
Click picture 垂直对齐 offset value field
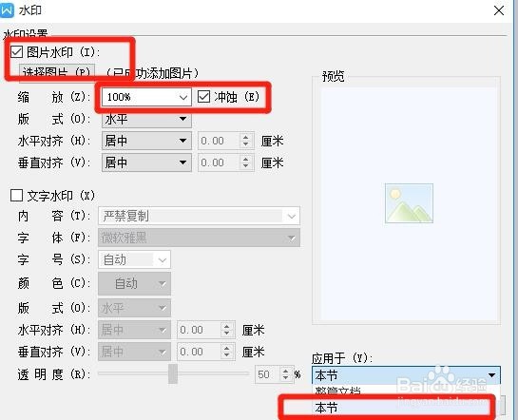[218, 162]
